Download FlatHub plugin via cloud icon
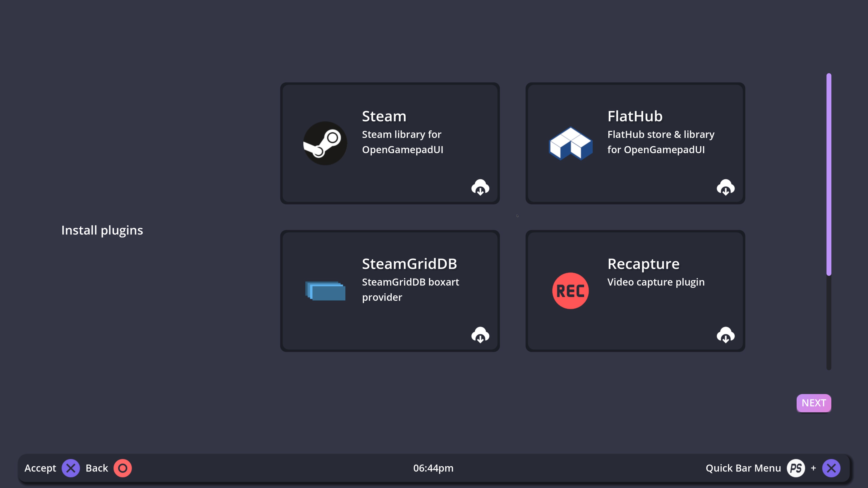This screenshot has height=488, width=868. pos(725,187)
